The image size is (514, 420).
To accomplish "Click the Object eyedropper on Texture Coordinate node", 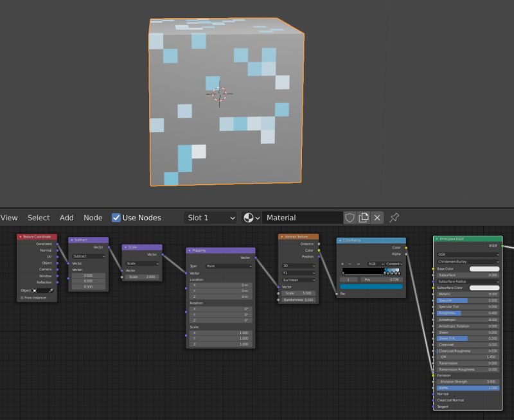I will click(x=51, y=290).
